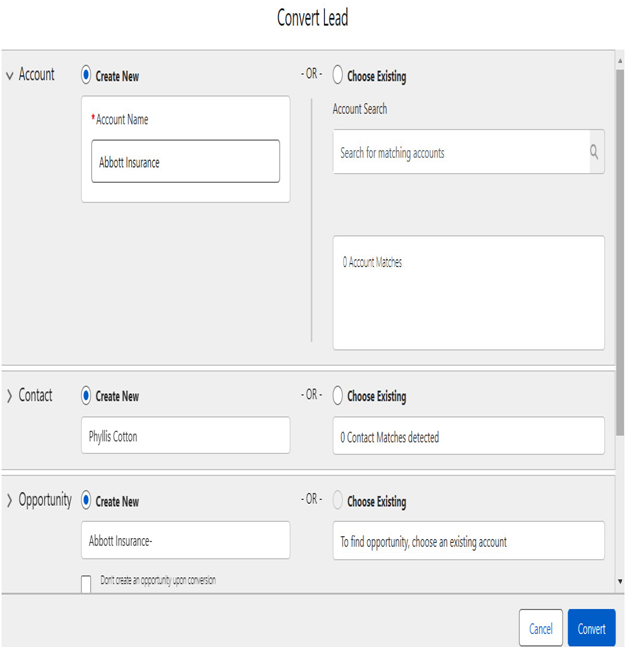Click the Abbott Insurance- opportunity name field
The image size is (625, 649).
point(185,540)
